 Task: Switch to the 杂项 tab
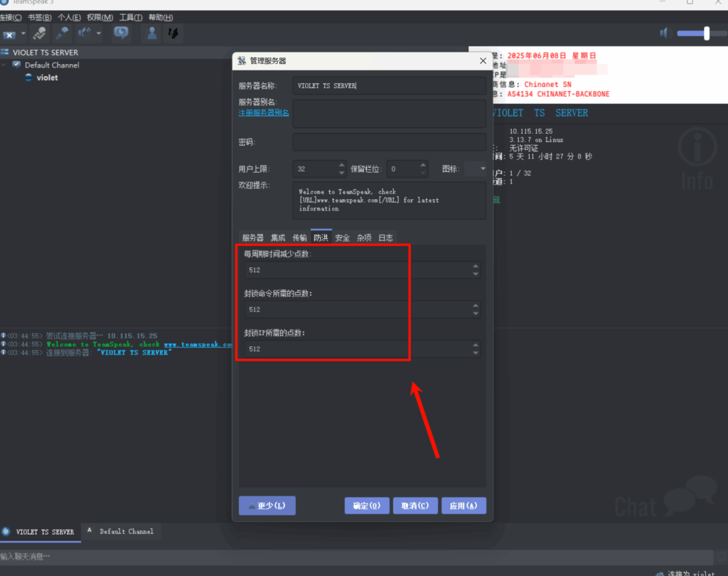[364, 238]
